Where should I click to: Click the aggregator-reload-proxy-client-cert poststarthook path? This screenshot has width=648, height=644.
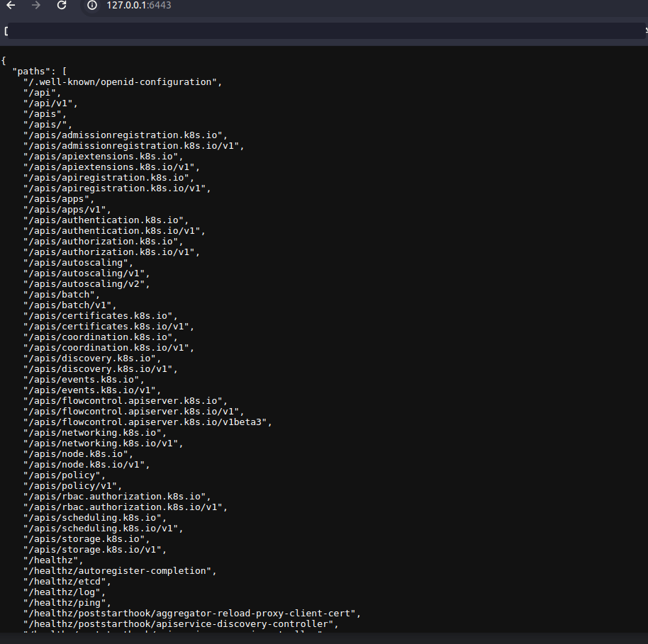(191, 614)
